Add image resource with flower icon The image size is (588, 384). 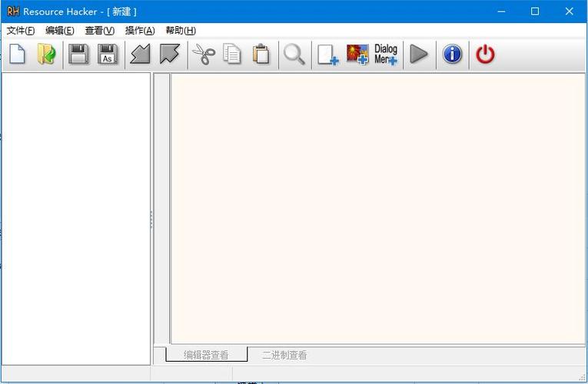pyautogui.click(x=357, y=55)
